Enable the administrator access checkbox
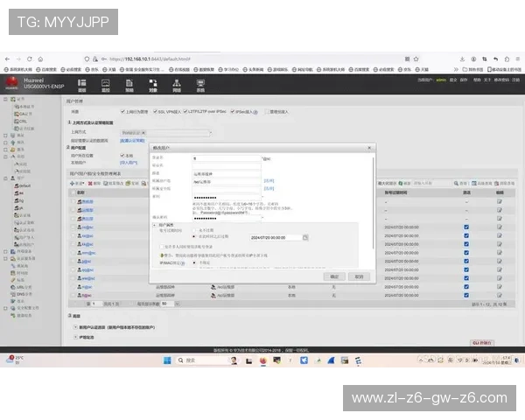This screenshot has height=420, width=525. pyautogui.click(x=267, y=111)
